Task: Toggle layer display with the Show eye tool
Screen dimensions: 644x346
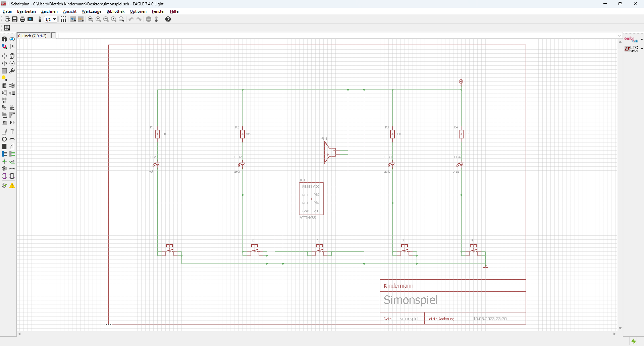Action: coord(12,39)
